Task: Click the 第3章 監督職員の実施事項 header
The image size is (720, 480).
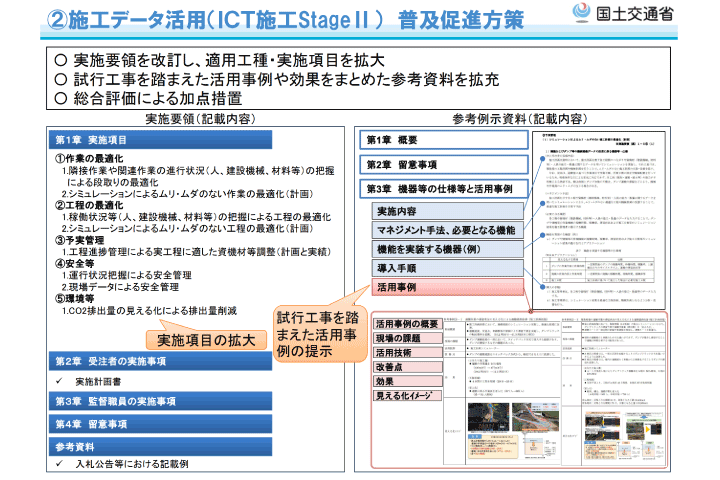Action: 160,401
